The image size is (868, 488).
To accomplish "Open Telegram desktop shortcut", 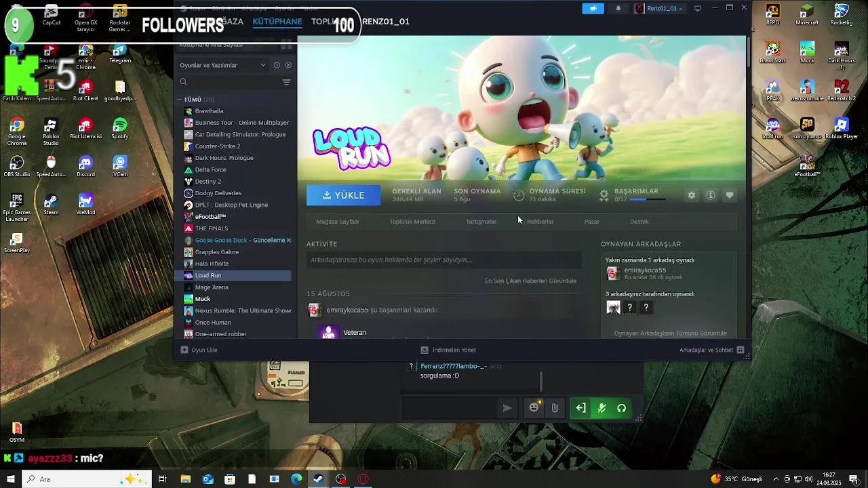I will (x=120, y=53).
